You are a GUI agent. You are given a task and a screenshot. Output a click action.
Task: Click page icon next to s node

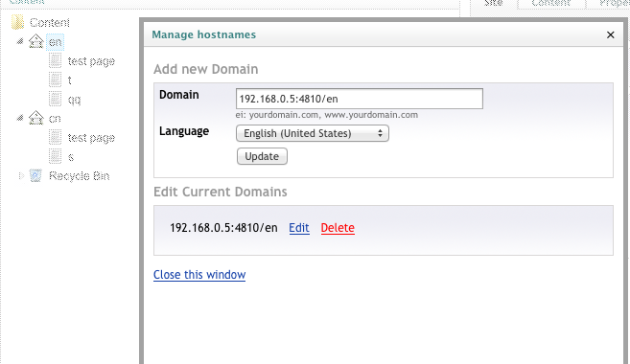[x=55, y=156]
